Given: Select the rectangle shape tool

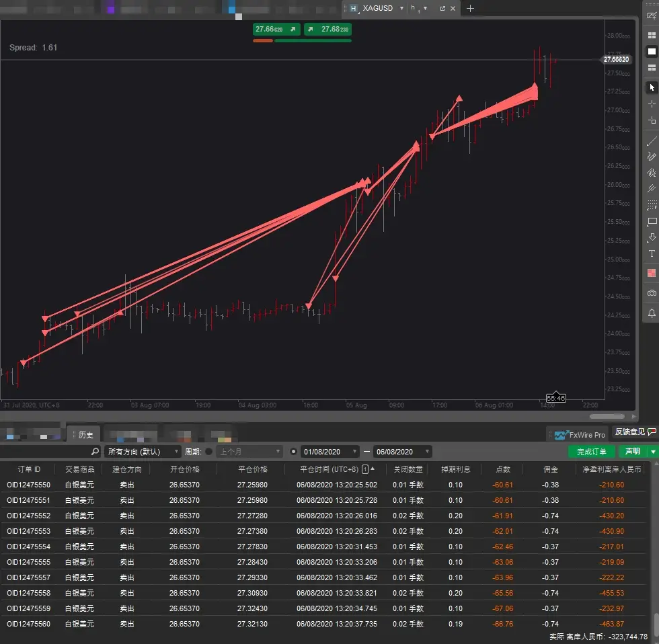Looking at the screenshot, I should [652, 221].
